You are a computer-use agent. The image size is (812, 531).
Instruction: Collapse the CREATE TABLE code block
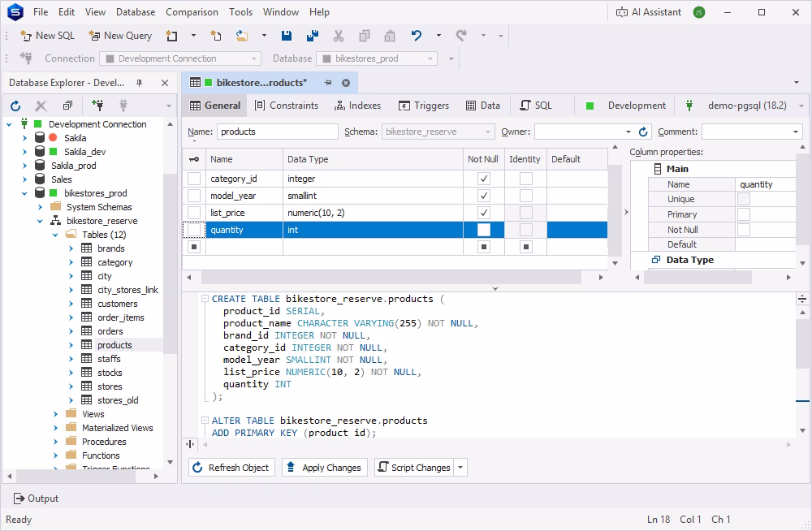[x=205, y=299]
